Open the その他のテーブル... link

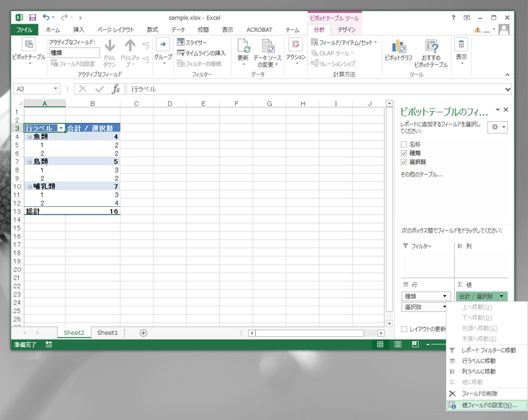tap(421, 174)
